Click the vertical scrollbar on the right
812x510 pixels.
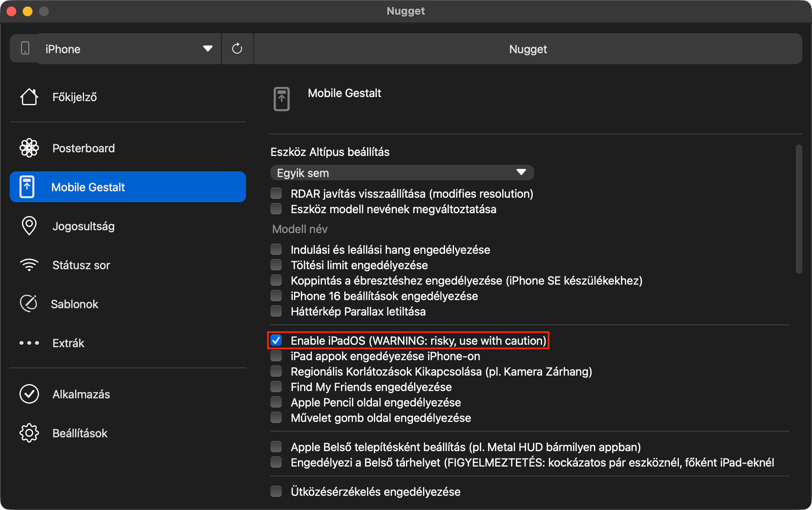pos(799,209)
